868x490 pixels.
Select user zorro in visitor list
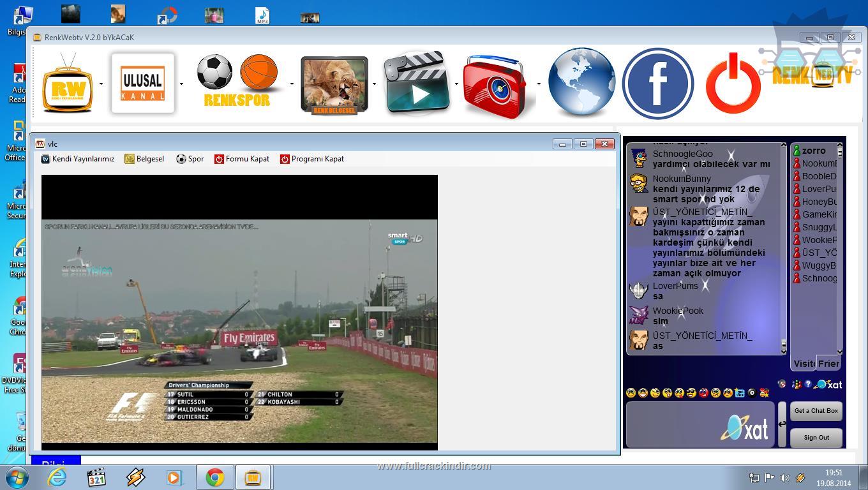click(814, 151)
